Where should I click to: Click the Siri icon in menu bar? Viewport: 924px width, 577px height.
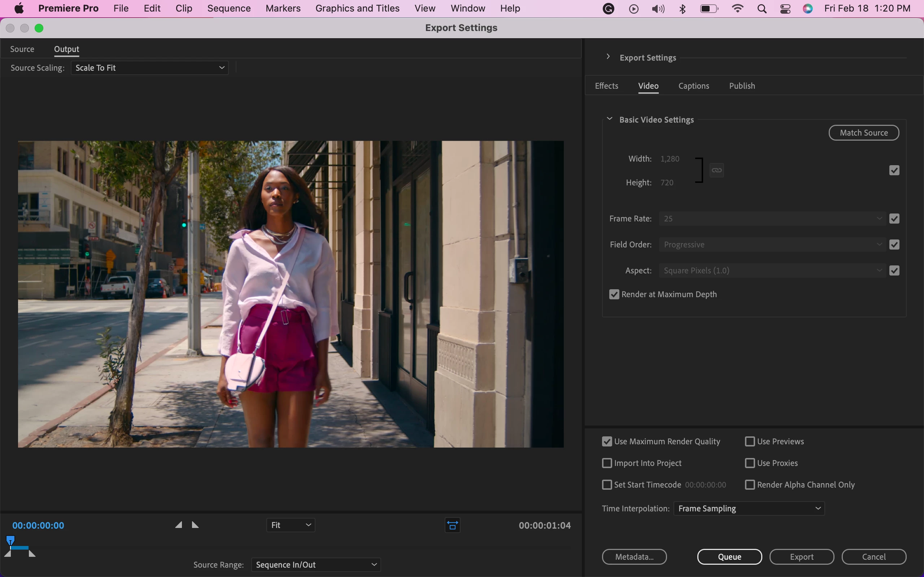coord(807,8)
